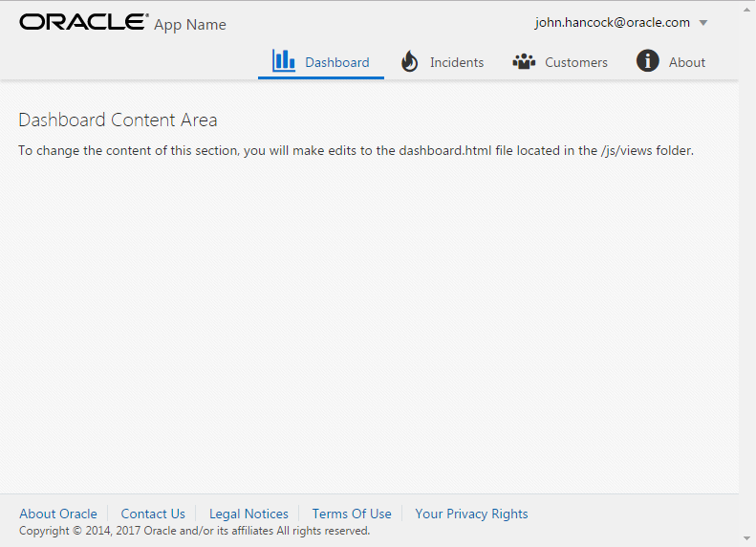
Task: Select the About tab label
Action: click(686, 63)
